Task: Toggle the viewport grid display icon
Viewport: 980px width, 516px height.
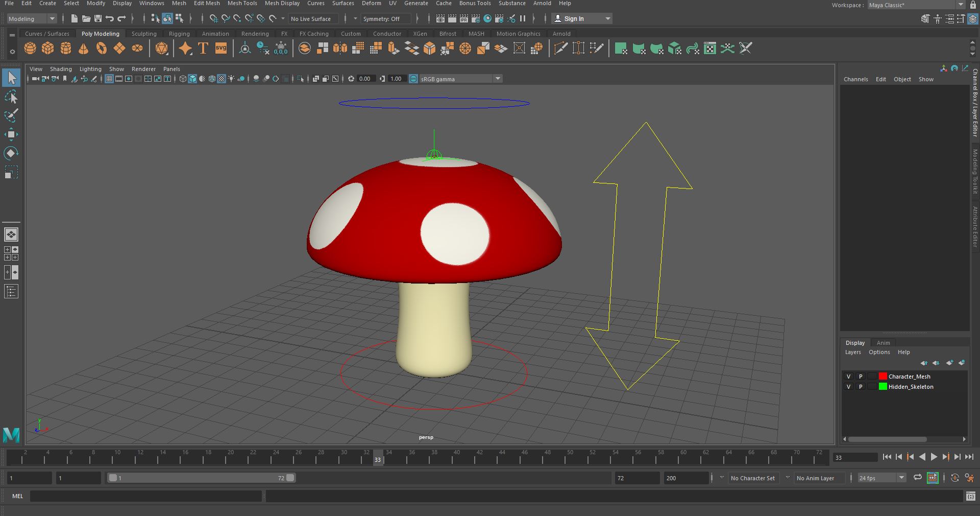Action: tap(109, 79)
